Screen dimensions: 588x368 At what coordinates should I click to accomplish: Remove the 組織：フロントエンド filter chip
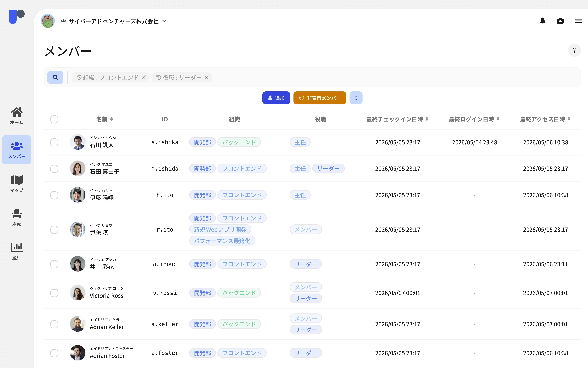click(144, 77)
